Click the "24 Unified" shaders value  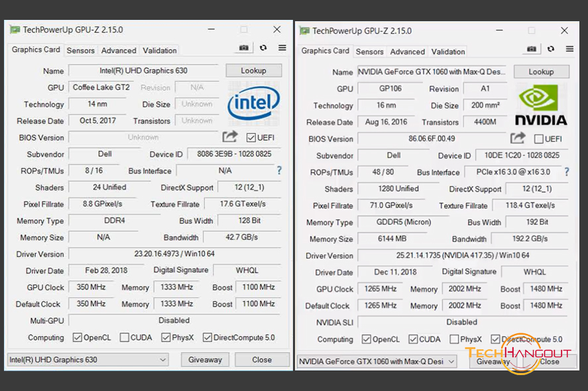[x=109, y=187]
